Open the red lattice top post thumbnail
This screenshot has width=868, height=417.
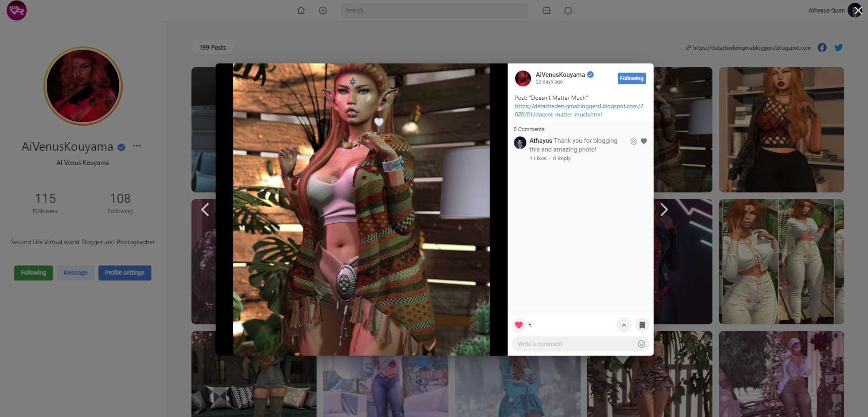coord(781,130)
